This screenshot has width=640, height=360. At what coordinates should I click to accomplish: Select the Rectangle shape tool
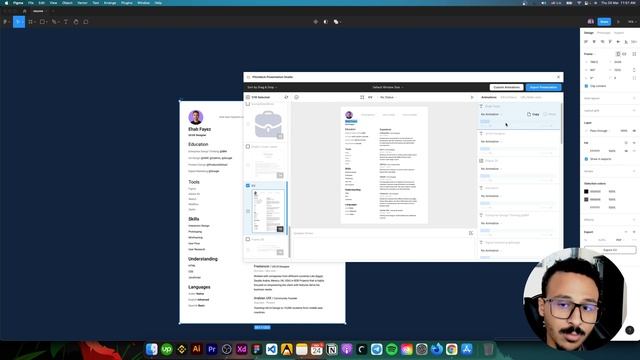pyautogui.click(x=42, y=22)
